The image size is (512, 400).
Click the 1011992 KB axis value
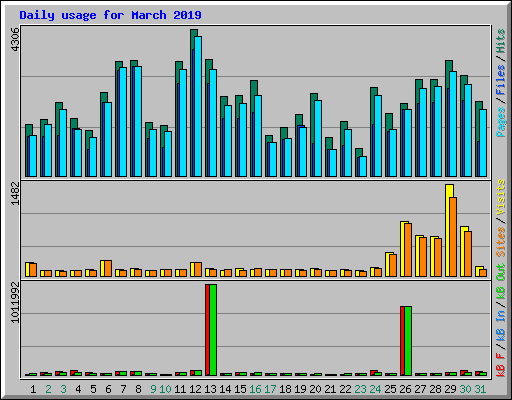(x=15, y=303)
